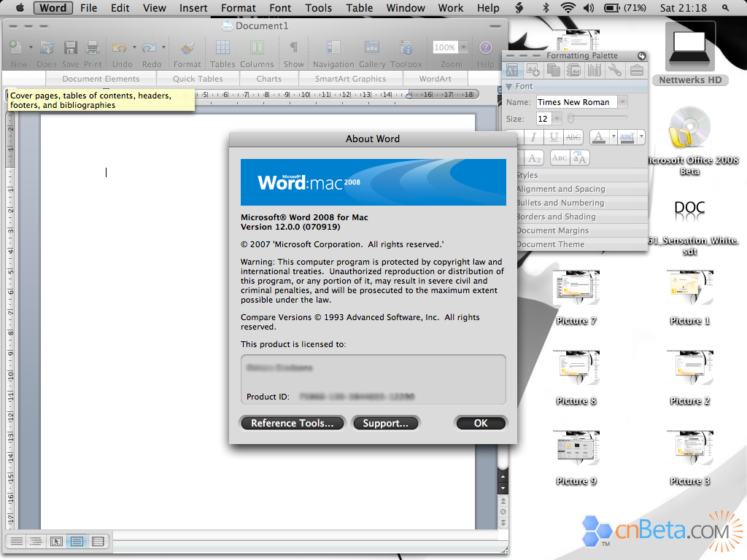The height and width of the screenshot is (560, 747).
Task: Click the Reference Tools... button
Action: (x=293, y=423)
